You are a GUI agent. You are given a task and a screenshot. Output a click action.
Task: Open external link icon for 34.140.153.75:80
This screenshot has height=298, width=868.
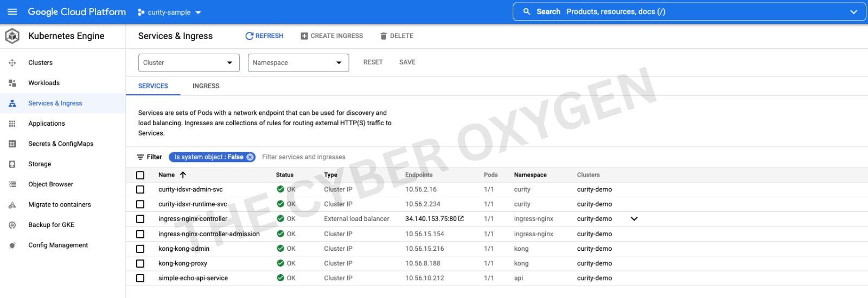point(461,219)
